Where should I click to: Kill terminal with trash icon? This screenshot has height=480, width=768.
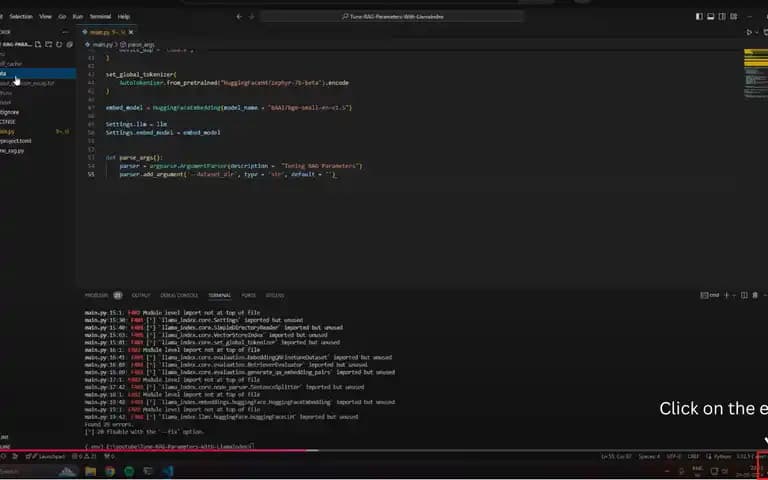(x=755, y=295)
